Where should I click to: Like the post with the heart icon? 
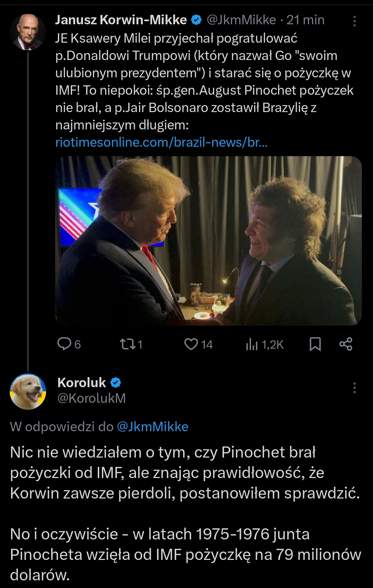coord(191,344)
